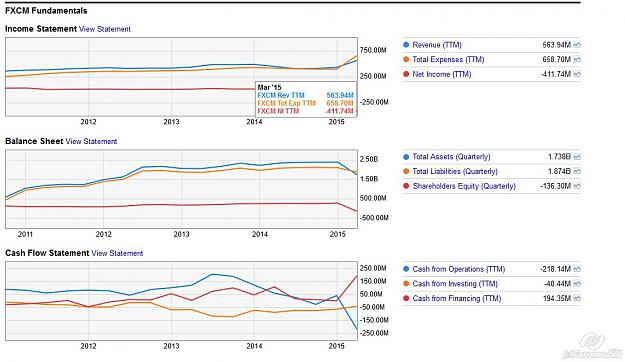The image size is (625, 362).
Task: Click FXCM NI TTM row in tooltip
Action: 305,111
